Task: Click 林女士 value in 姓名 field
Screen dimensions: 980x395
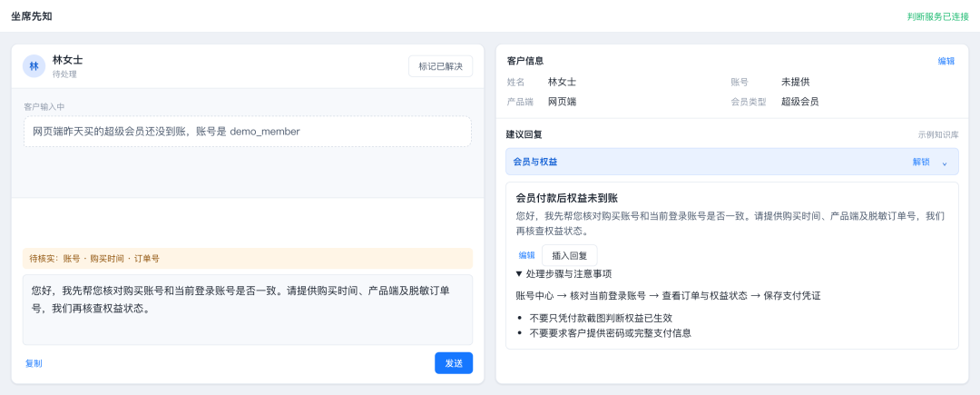Action: click(562, 82)
